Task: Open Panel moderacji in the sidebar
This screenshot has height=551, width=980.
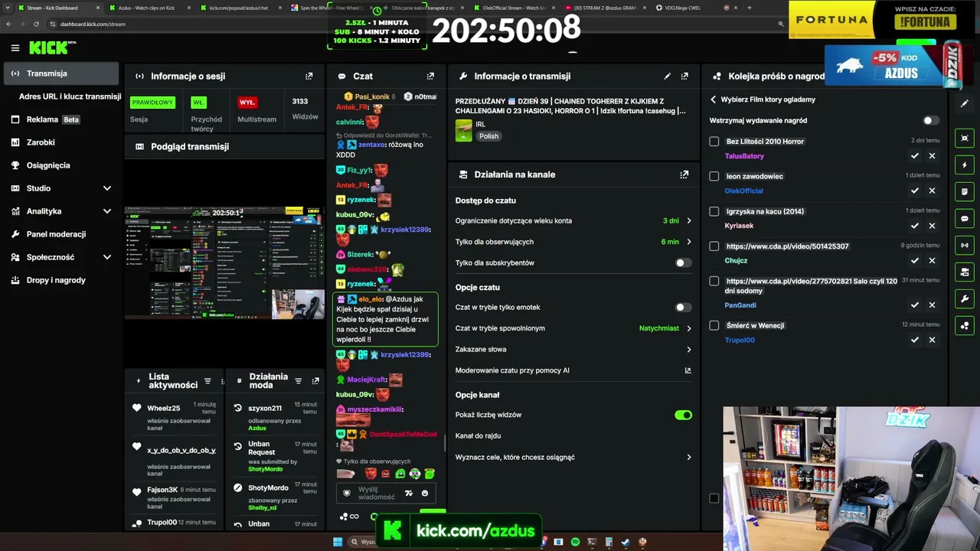Action: [x=61, y=234]
